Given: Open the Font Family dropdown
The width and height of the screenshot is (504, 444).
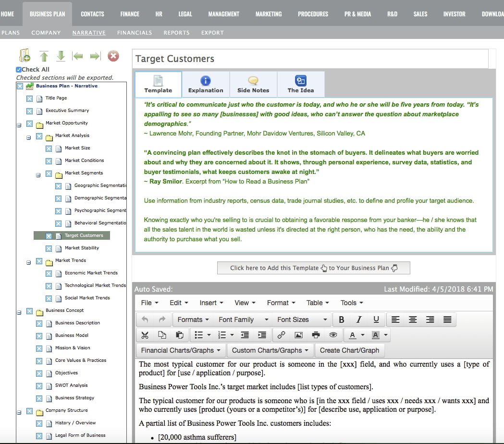Looking at the screenshot, I should pos(243,320).
